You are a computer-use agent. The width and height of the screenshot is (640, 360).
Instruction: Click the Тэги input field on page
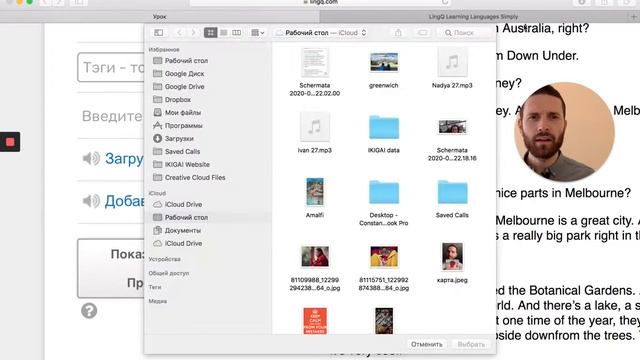[x=111, y=67]
